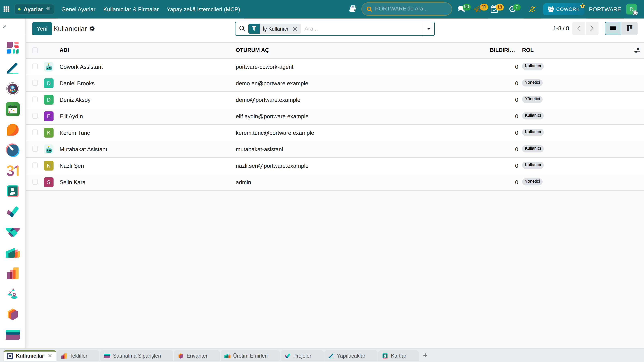Open Kullanıcılar gear settings icon
The image size is (644, 362).
tap(92, 29)
